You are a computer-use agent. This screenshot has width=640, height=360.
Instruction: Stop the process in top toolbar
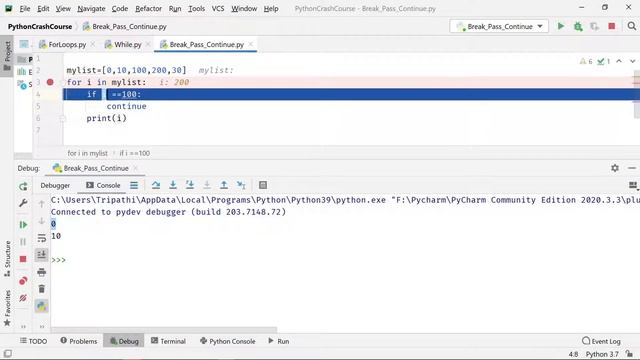tap(611, 26)
